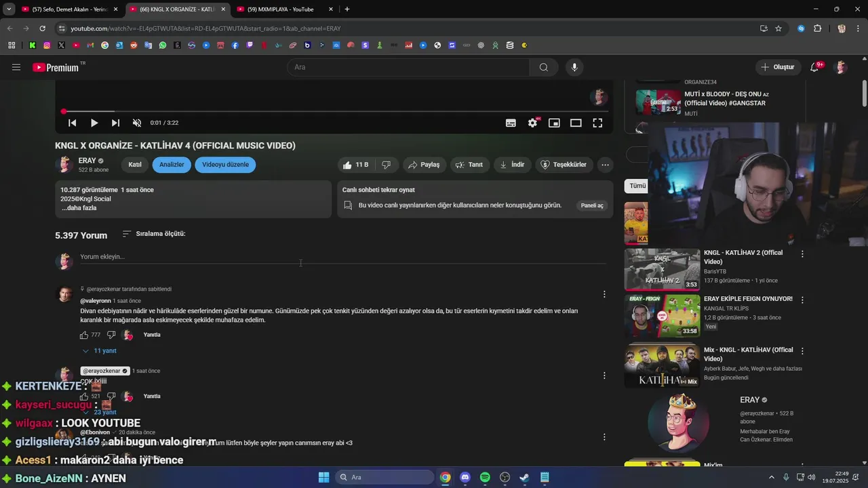This screenshot has width=868, height=488.
Task: Go to previous video in the player
Action: tap(72, 123)
